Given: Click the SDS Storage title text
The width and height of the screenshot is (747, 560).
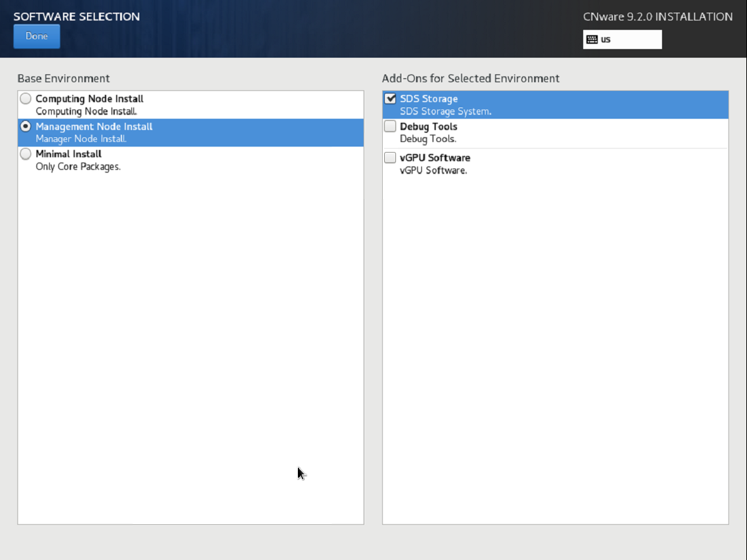Looking at the screenshot, I should pos(429,99).
